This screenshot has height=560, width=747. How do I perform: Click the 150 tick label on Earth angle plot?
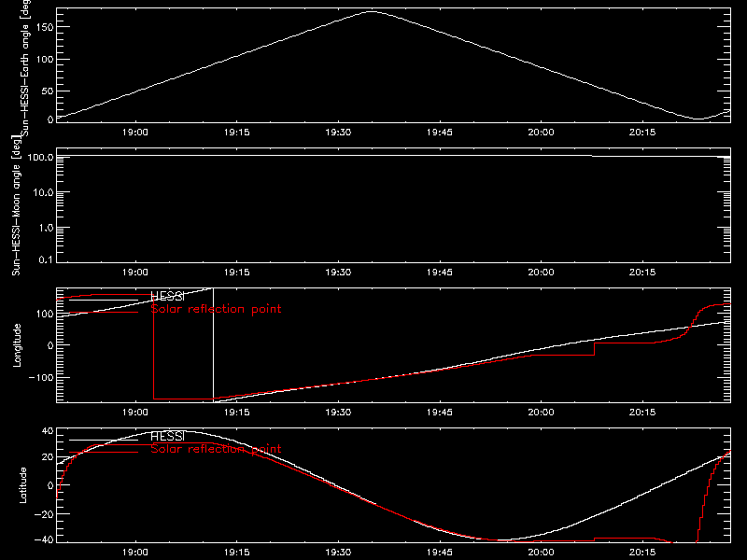(x=45, y=27)
